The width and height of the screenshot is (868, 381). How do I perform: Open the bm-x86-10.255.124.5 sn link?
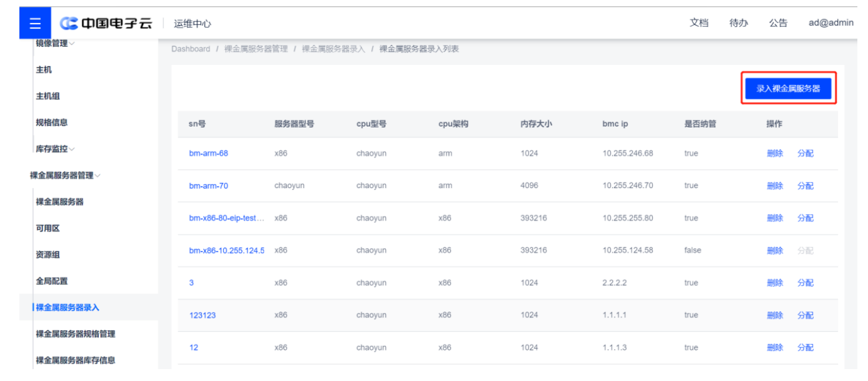point(226,250)
